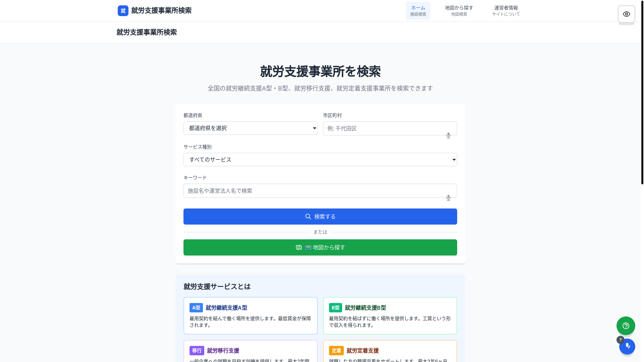Screen dimensions: 644x362
Task: Click the blue 就 site logo icon
Action: point(123,11)
